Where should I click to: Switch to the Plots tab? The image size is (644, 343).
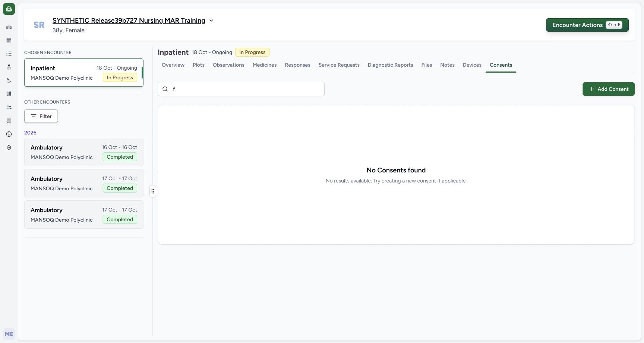[x=199, y=65]
